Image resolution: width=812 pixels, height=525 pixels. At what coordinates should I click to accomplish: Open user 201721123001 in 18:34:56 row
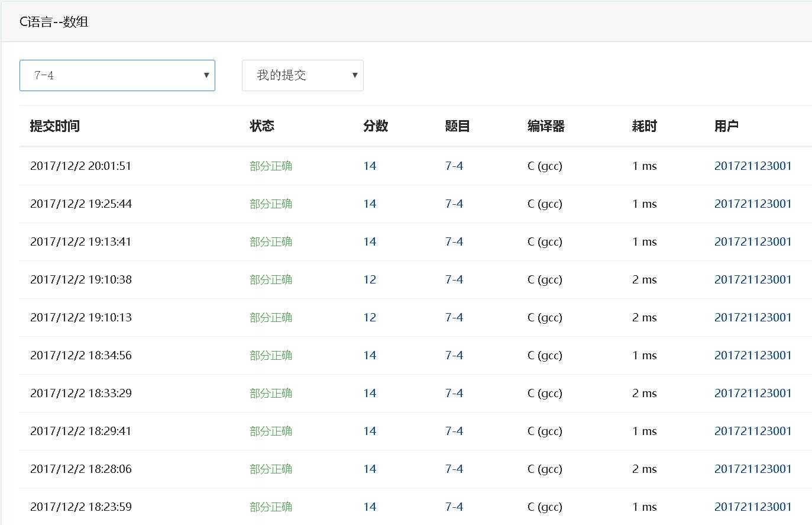point(753,355)
